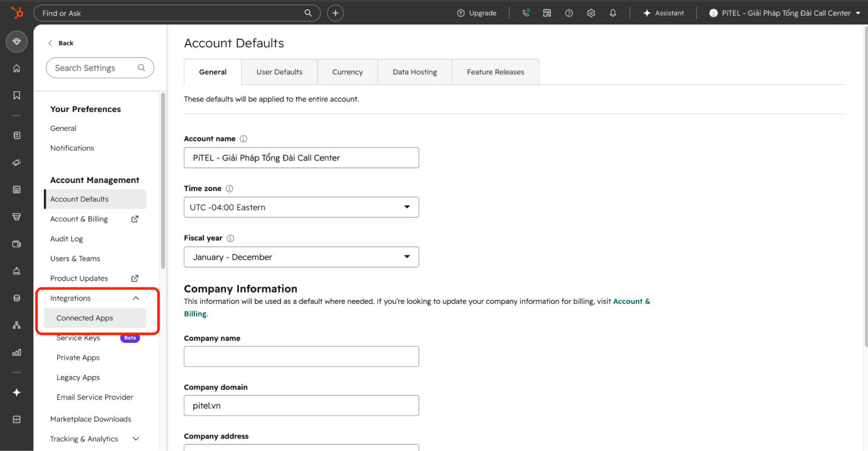Switch to the Currency tab
The height and width of the screenshot is (451, 868).
pyautogui.click(x=347, y=72)
